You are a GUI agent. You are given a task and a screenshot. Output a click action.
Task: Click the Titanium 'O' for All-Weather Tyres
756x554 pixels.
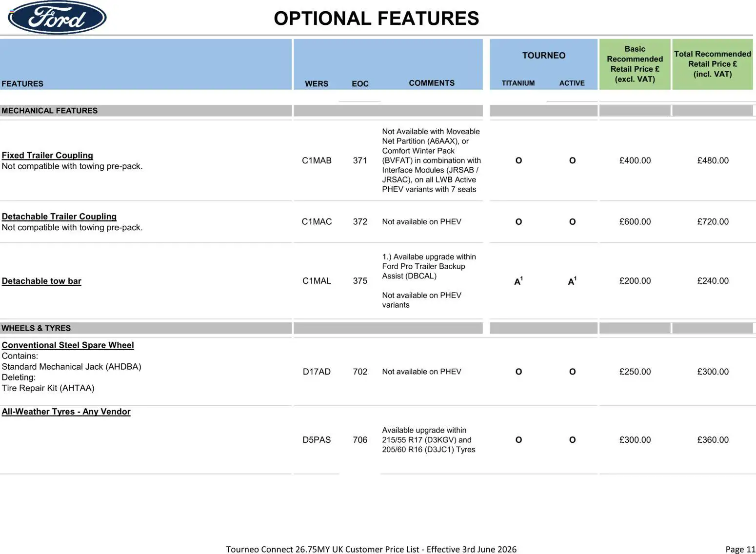pyautogui.click(x=518, y=440)
